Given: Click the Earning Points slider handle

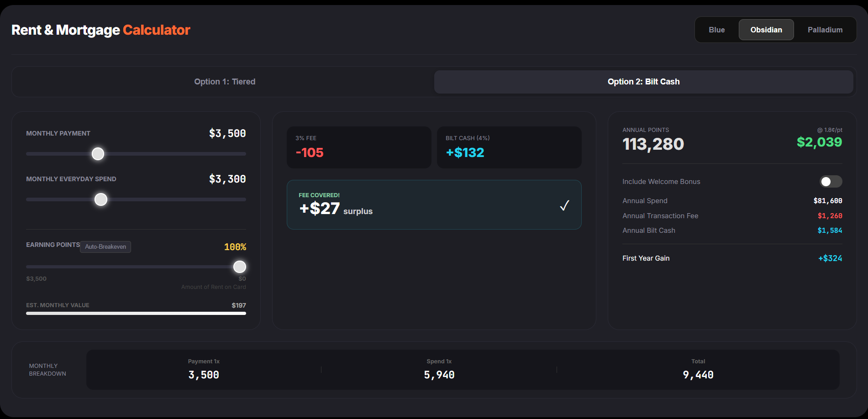Looking at the screenshot, I should point(240,267).
